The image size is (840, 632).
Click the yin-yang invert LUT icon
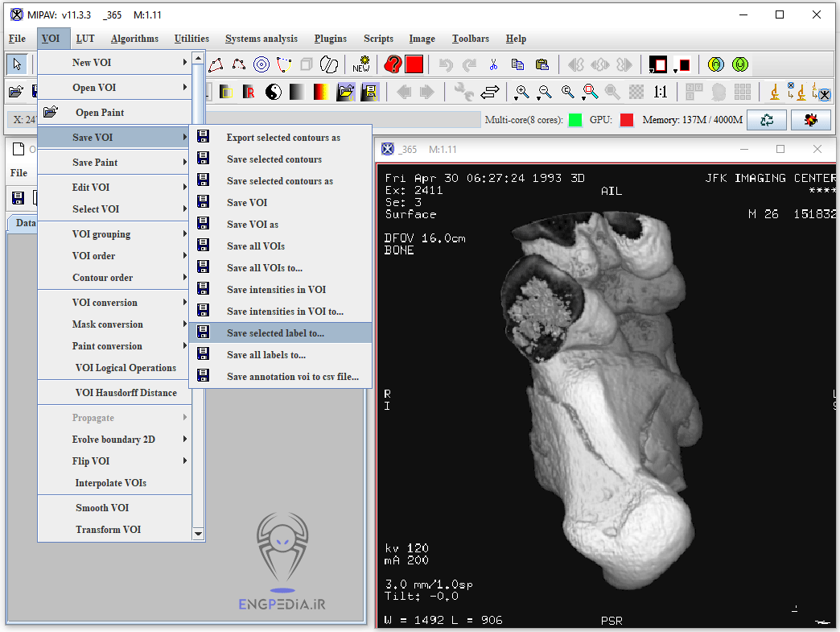[274, 93]
